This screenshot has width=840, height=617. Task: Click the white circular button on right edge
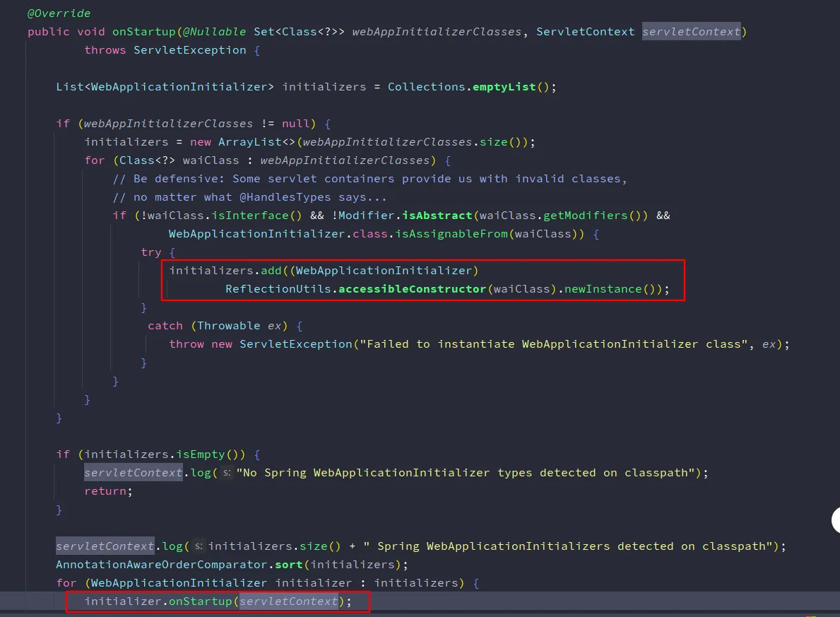coord(836,521)
